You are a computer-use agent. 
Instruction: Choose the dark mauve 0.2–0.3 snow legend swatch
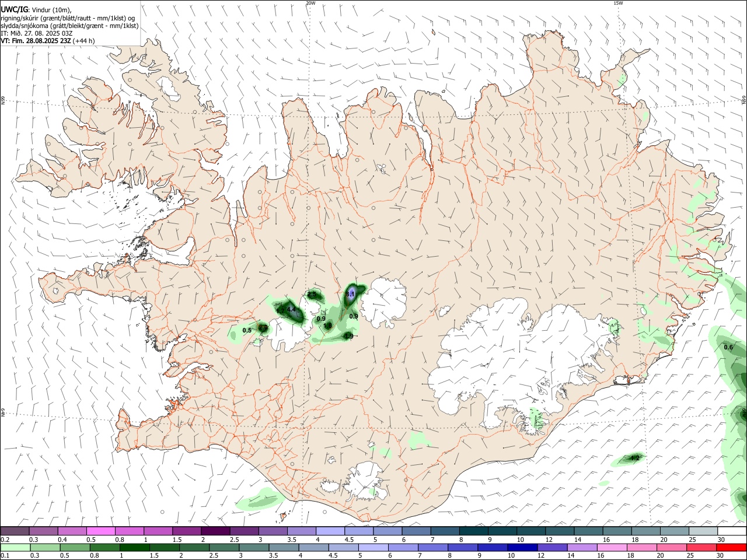(15, 531)
